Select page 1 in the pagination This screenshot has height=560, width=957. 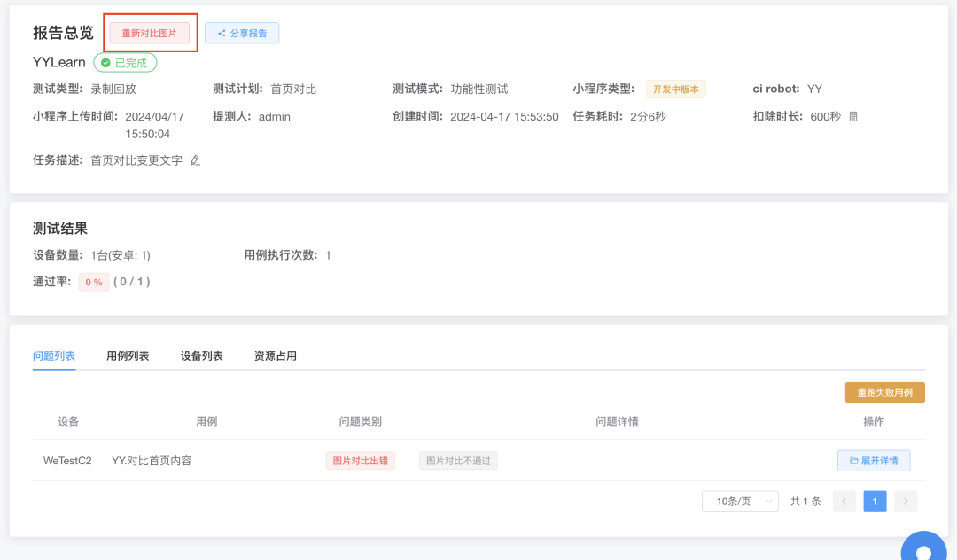tap(875, 502)
